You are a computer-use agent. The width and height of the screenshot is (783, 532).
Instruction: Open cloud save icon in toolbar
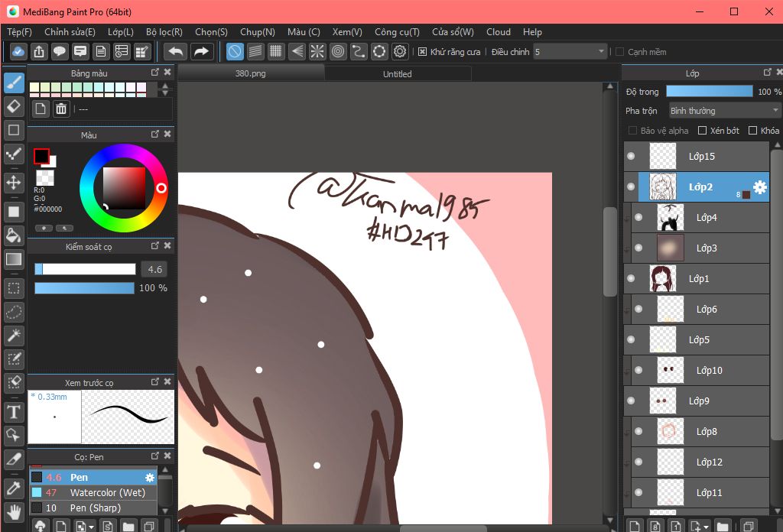18,51
